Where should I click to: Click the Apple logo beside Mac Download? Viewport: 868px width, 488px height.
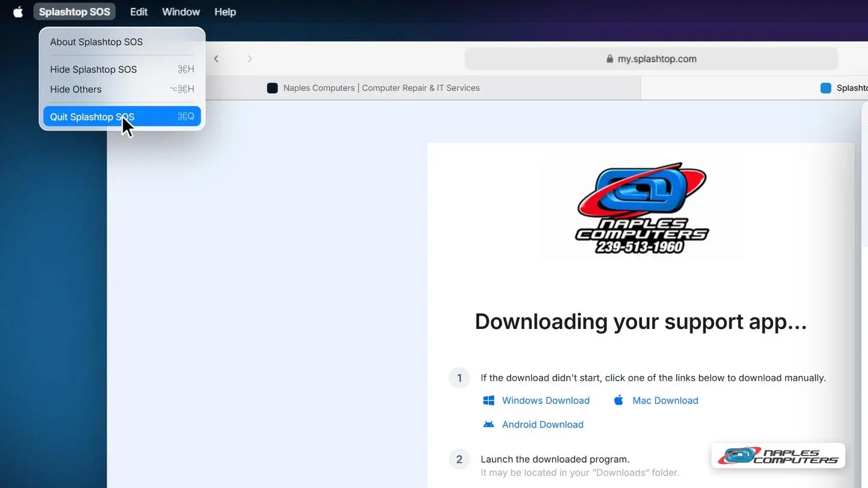(618, 401)
